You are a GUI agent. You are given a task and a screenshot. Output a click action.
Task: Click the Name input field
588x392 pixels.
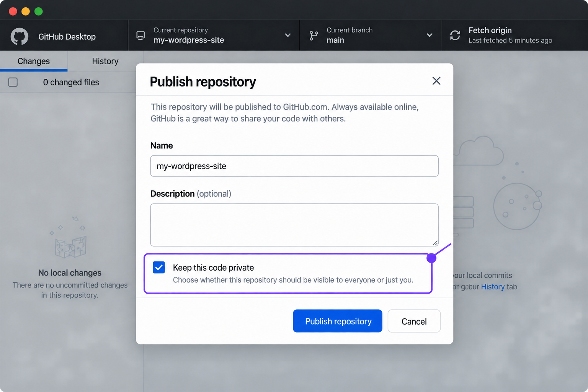coord(294,166)
